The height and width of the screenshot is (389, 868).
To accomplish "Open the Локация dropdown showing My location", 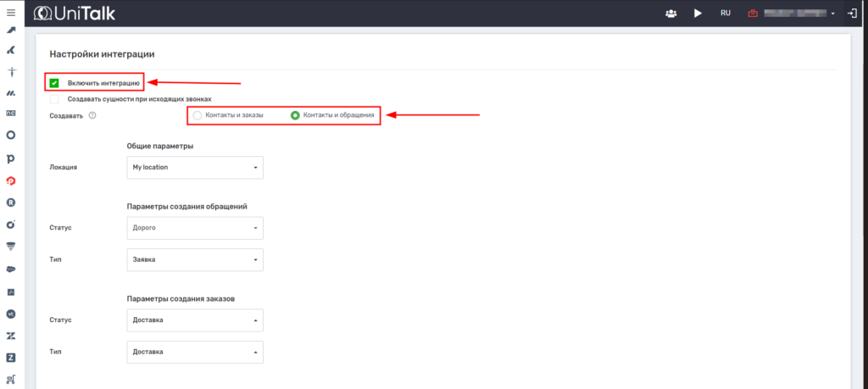I will (x=194, y=167).
